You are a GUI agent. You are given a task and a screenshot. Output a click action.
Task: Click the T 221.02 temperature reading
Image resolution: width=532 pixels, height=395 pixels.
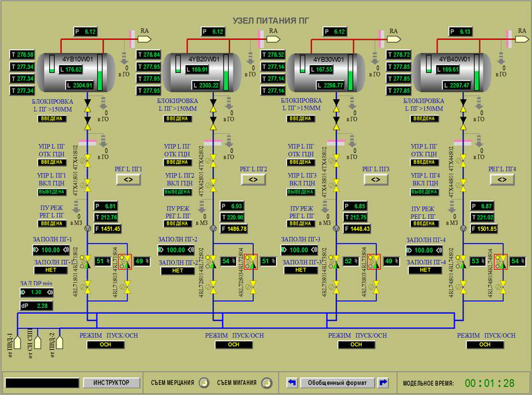pyautogui.click(x=483, y=217)
